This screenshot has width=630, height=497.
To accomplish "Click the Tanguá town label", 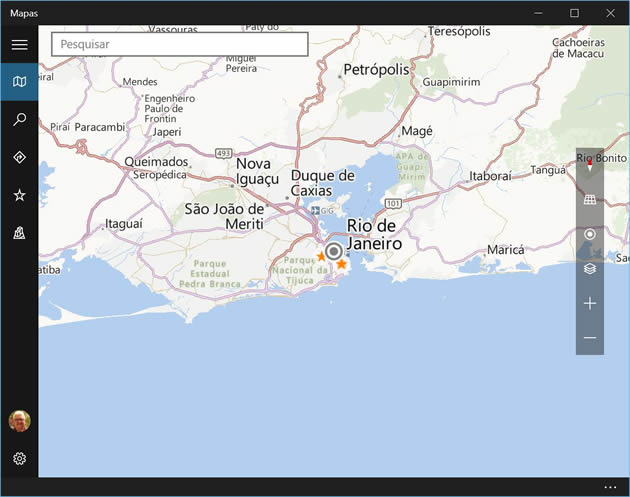I will point(548,170).
